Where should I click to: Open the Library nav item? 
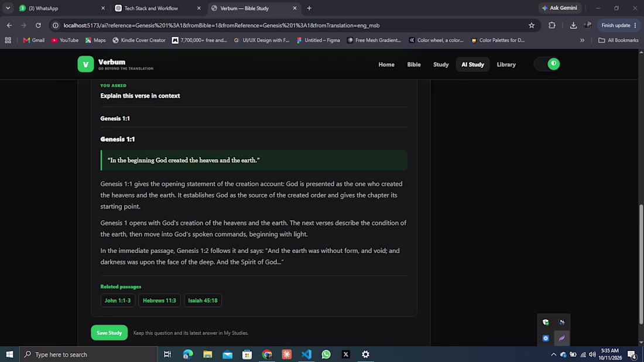506,64
